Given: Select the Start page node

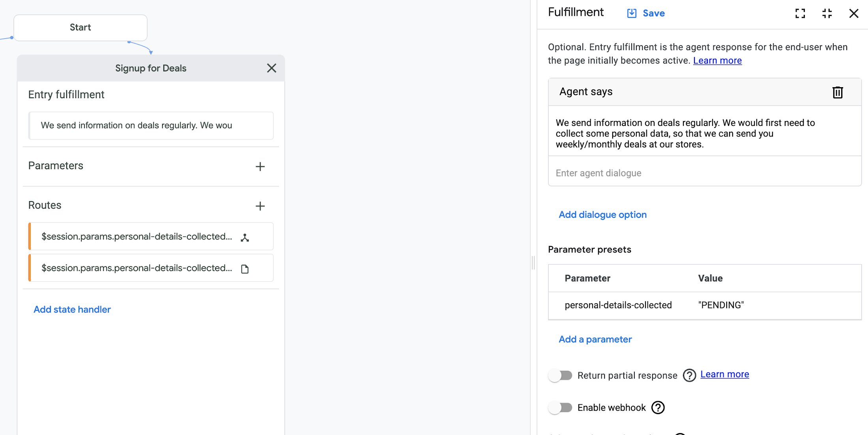Looking at the screenshot, I should [80, 28].
